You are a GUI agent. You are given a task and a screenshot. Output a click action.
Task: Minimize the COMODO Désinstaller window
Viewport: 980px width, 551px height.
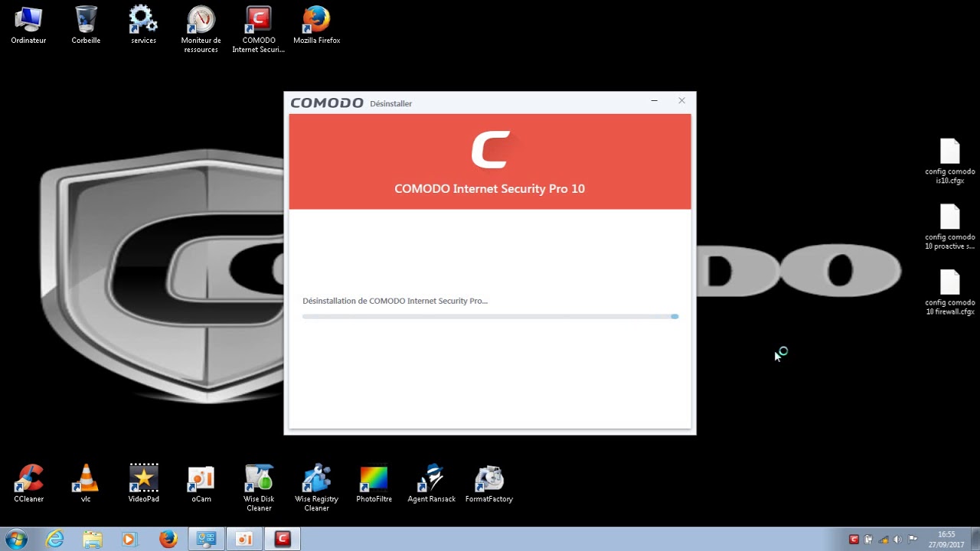coord(655,101)
